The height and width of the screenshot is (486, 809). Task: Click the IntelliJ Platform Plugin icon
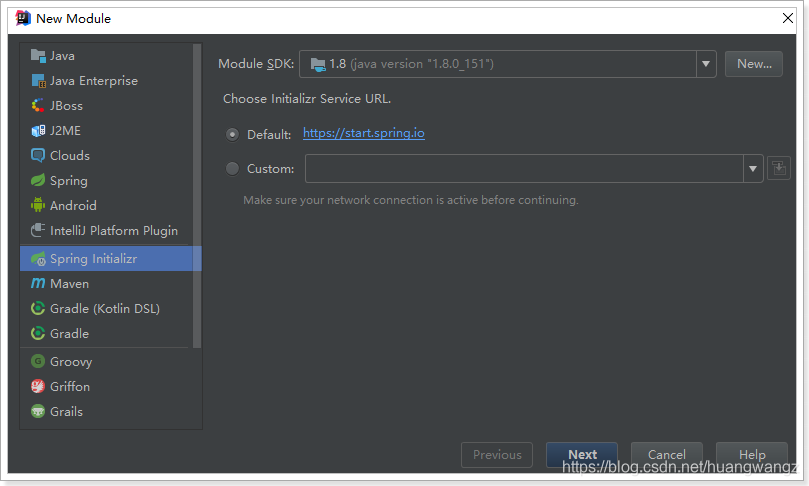tap(38, 230)
